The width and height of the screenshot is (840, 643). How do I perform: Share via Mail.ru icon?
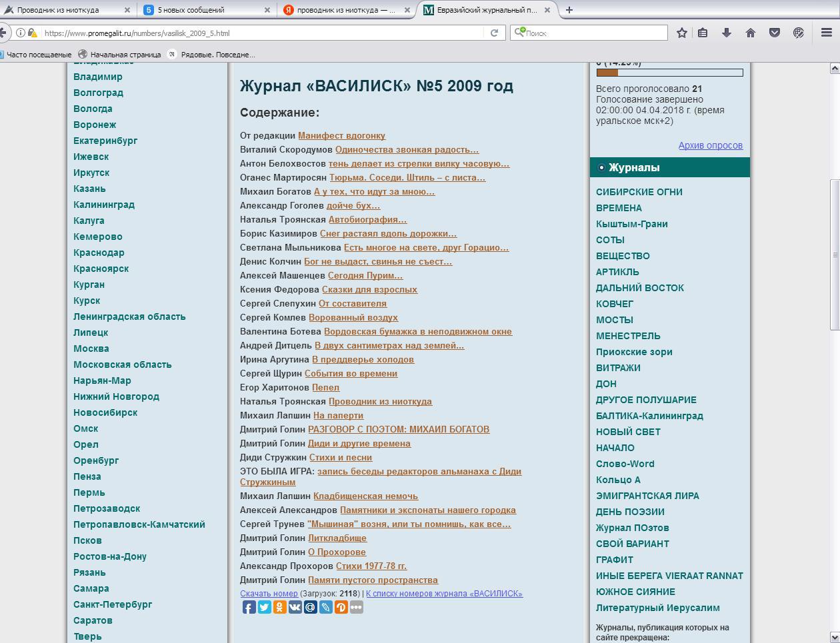click(x=310, y=607)
